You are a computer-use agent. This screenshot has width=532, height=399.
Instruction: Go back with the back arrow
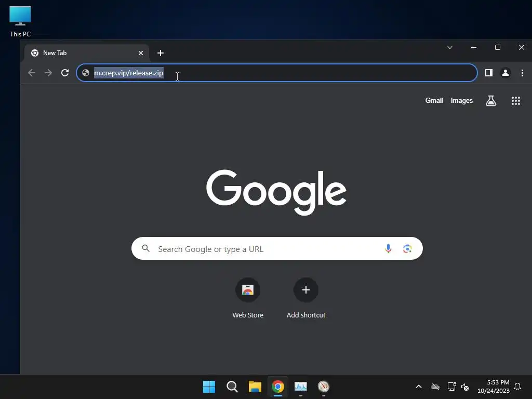pos(32,73)
